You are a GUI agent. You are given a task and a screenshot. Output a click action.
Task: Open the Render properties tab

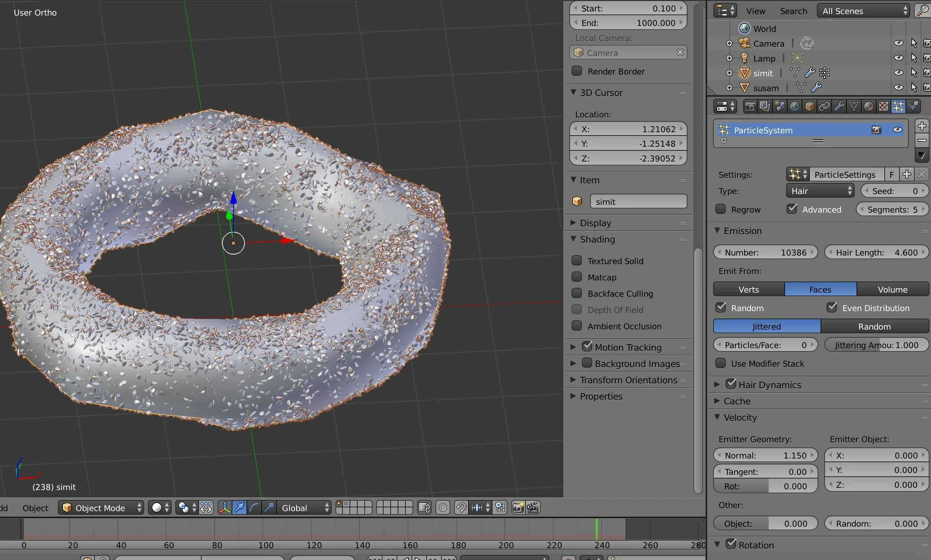(x=750, y=106)
